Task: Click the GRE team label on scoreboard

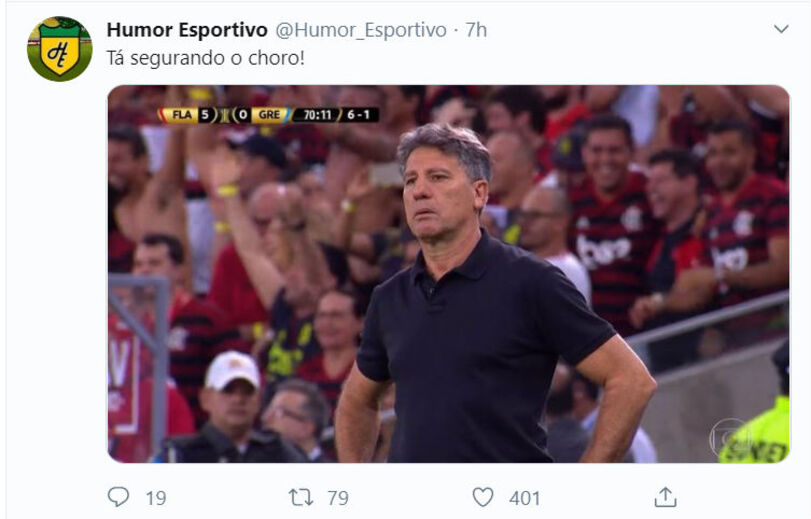Action: click(x=269, y=114)
